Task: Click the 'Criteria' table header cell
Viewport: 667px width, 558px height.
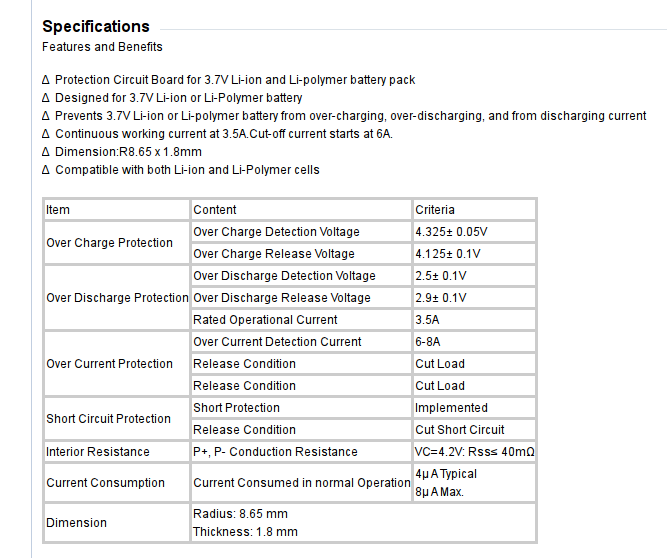Action: (x=474, y=210)
